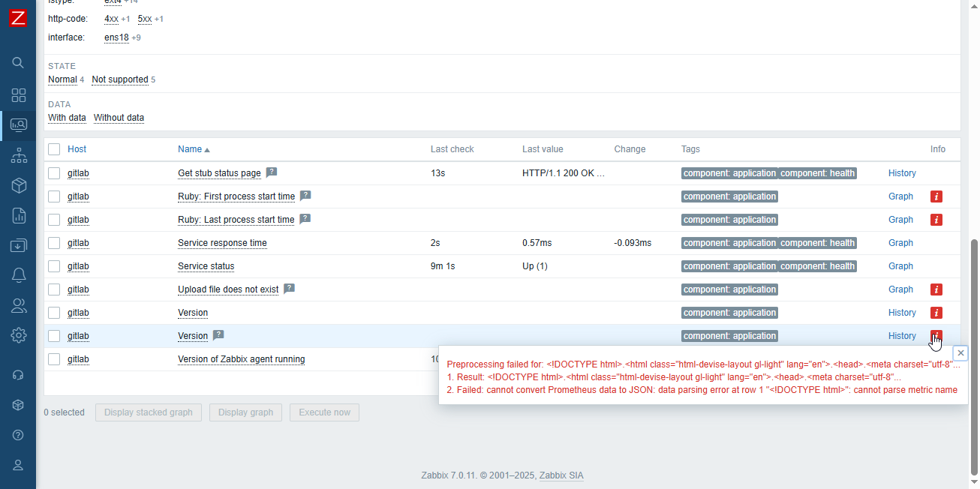Viewport: 980px width, 489px height.
Task: Open the sidebar search magnifier icon
Action: click(19, 63)
